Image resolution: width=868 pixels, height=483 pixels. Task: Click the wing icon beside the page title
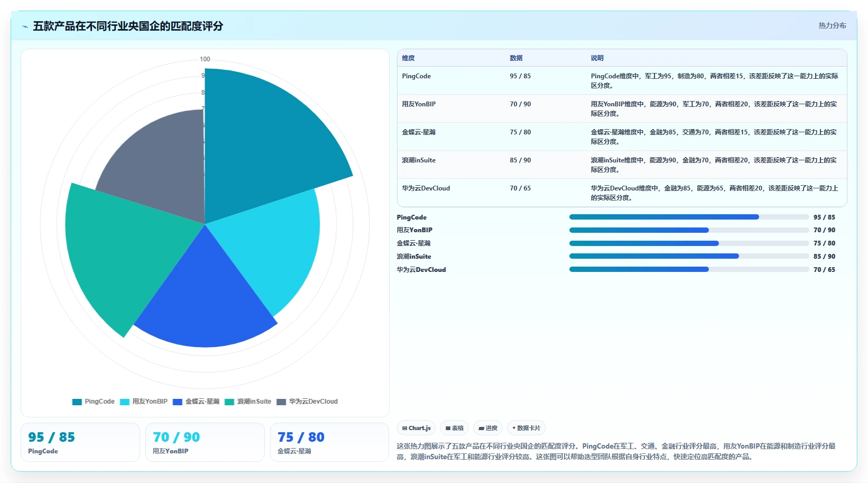coord(25,26)
